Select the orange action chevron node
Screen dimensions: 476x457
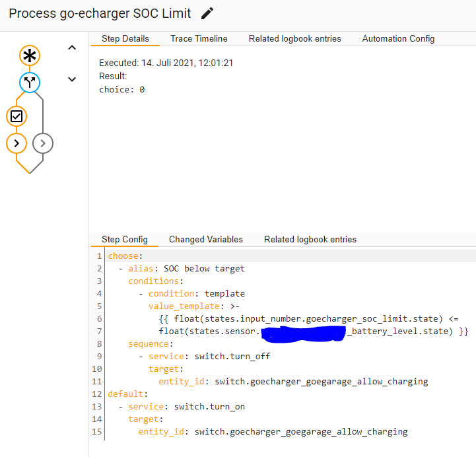coord(17,143)
